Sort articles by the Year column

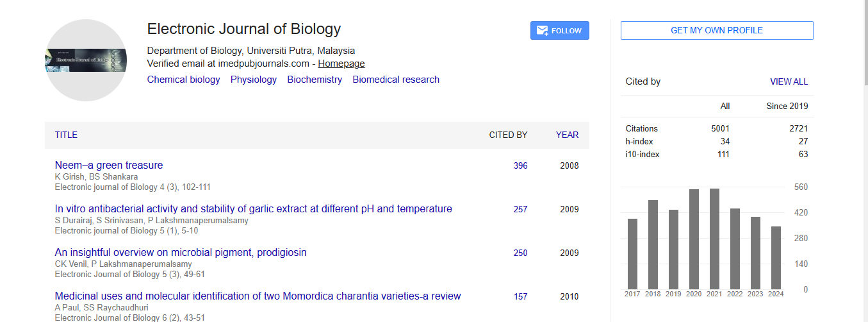click(x=567, y=135)
